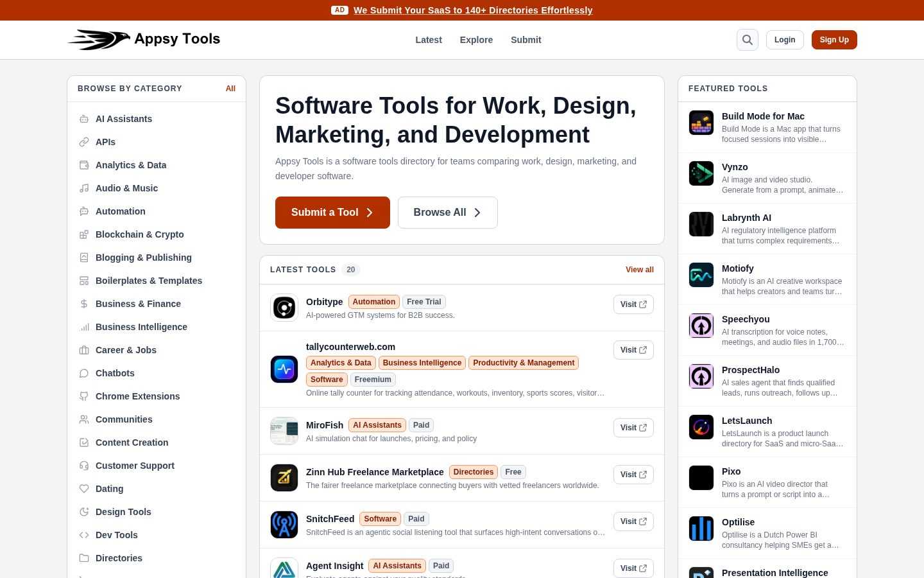Open Speechyou featured tool icon
The width and height of the screenshot is (924, 578).
[701, 326]
